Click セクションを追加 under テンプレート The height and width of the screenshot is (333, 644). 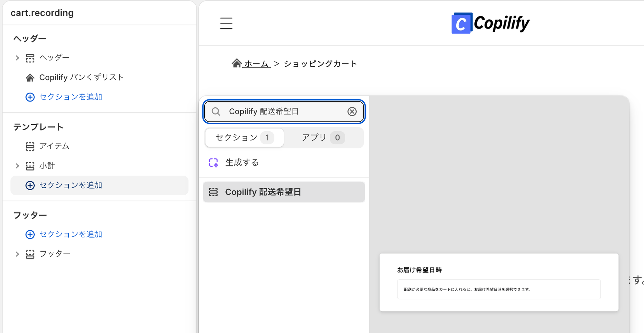[x=71, y=185]
